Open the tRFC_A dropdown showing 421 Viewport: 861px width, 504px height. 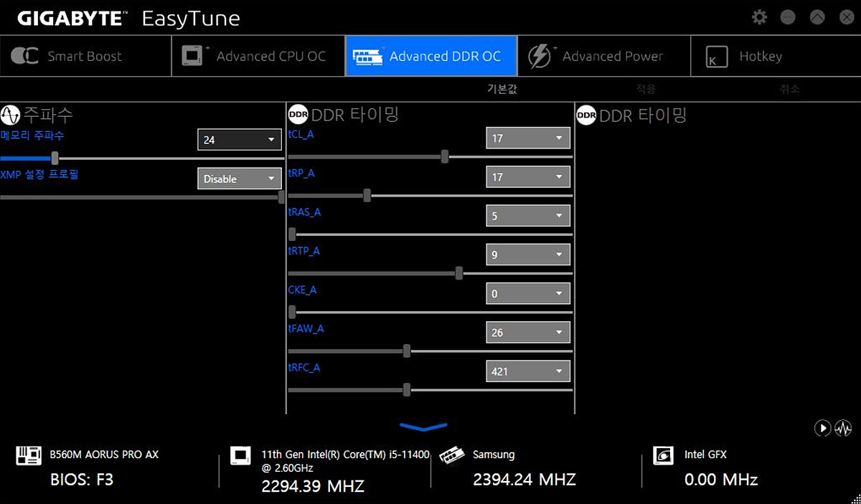tap(528, 371)
